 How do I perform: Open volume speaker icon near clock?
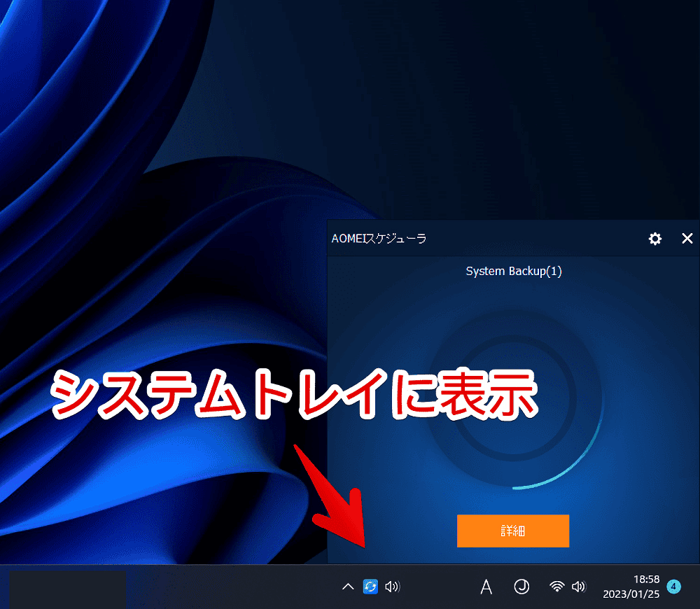pos(579,586)
